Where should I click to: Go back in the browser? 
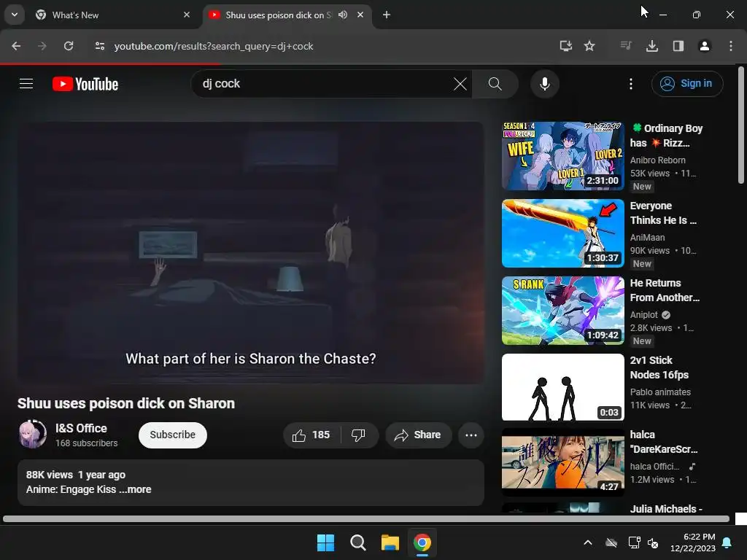point(16,46)
